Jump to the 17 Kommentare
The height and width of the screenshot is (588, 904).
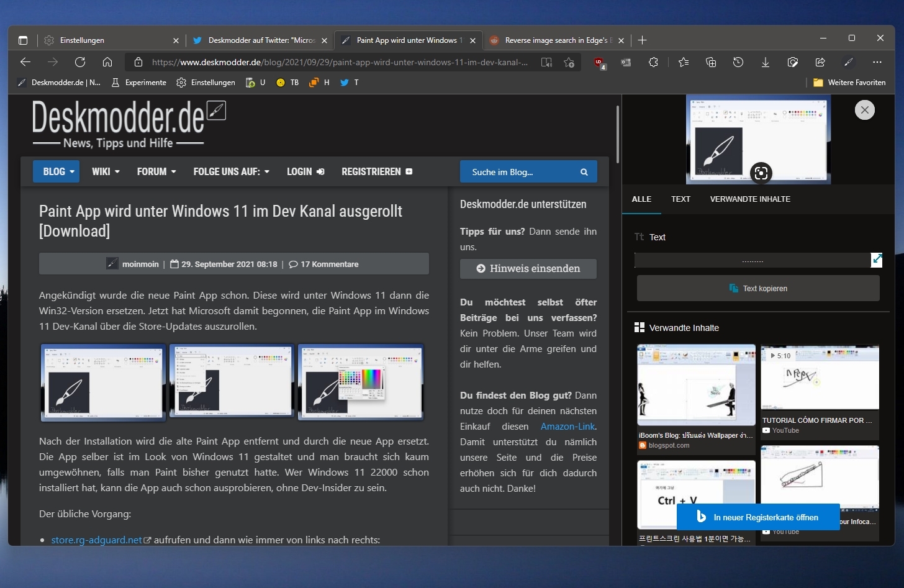coord(324,265)
